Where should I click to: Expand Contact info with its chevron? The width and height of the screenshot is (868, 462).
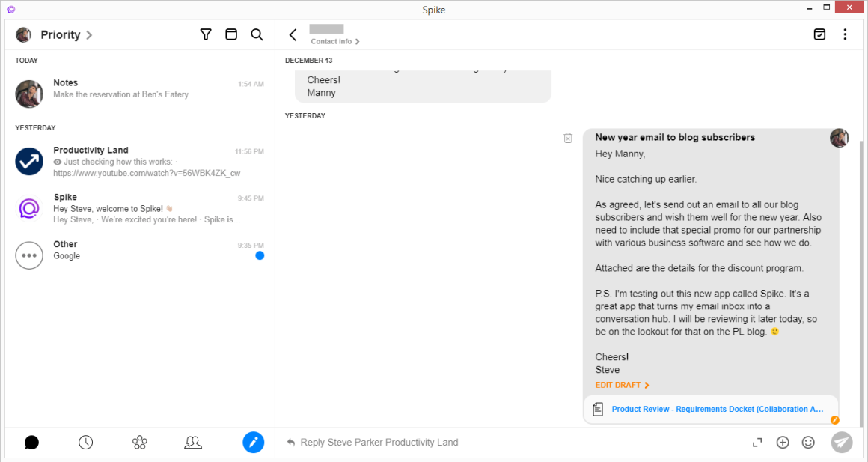[x=357, y=41]
